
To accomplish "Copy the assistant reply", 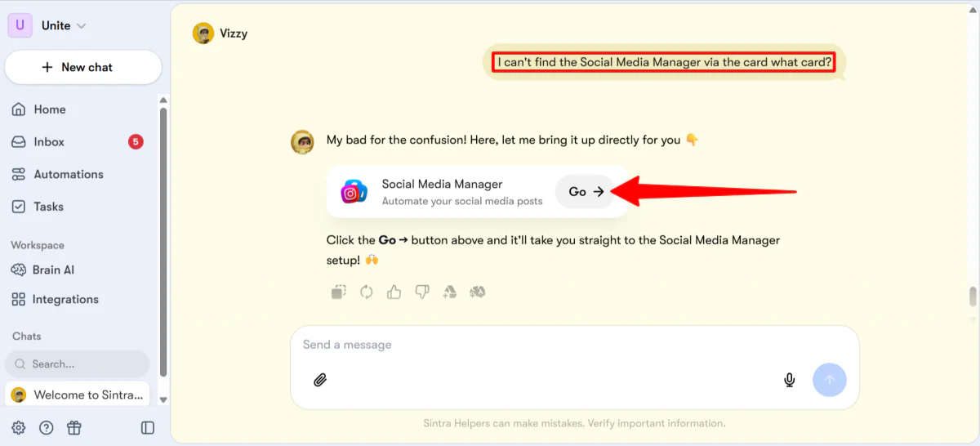I will click(339, 292).
